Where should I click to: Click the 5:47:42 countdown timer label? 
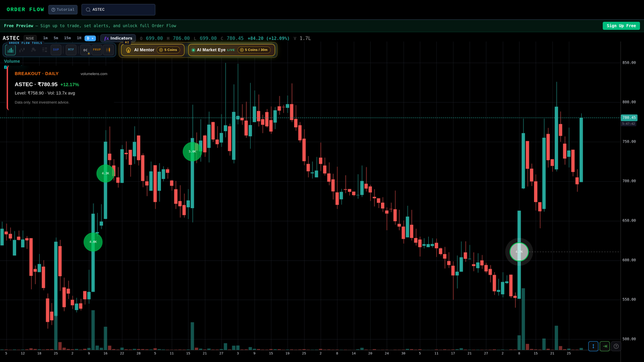628,123
